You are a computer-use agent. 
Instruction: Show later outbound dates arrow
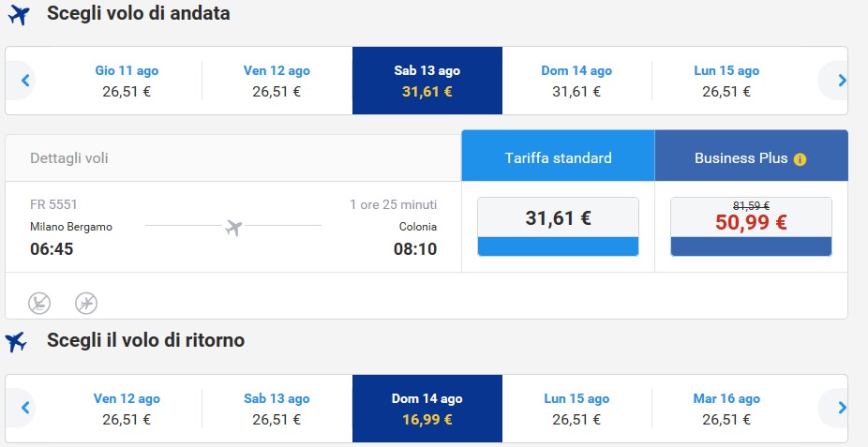tap(841, 81)
